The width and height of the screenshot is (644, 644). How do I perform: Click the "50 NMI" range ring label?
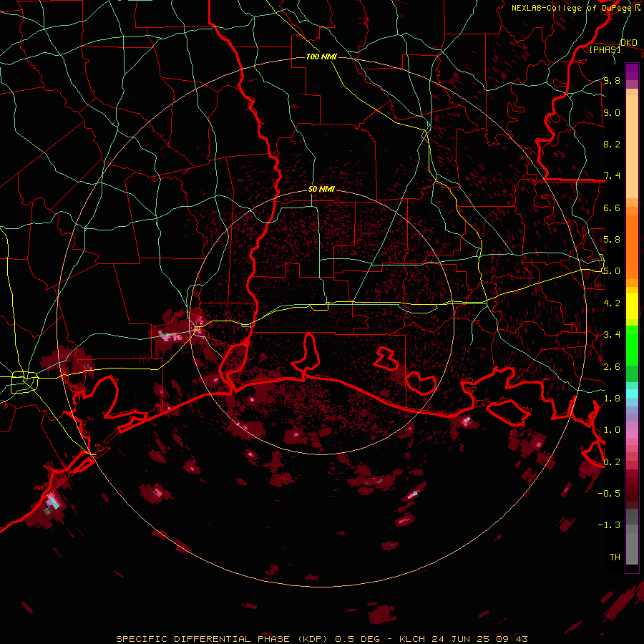[321, 190]
